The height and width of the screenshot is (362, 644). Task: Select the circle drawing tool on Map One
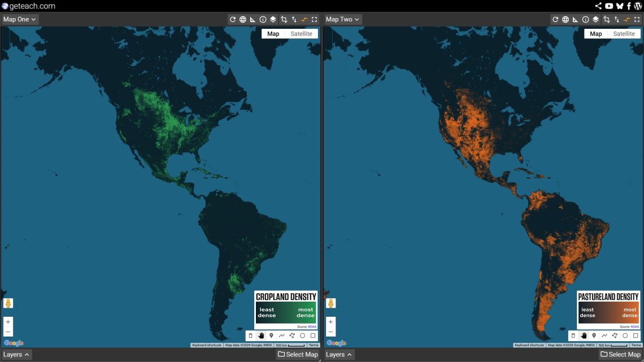pos(302,335)
